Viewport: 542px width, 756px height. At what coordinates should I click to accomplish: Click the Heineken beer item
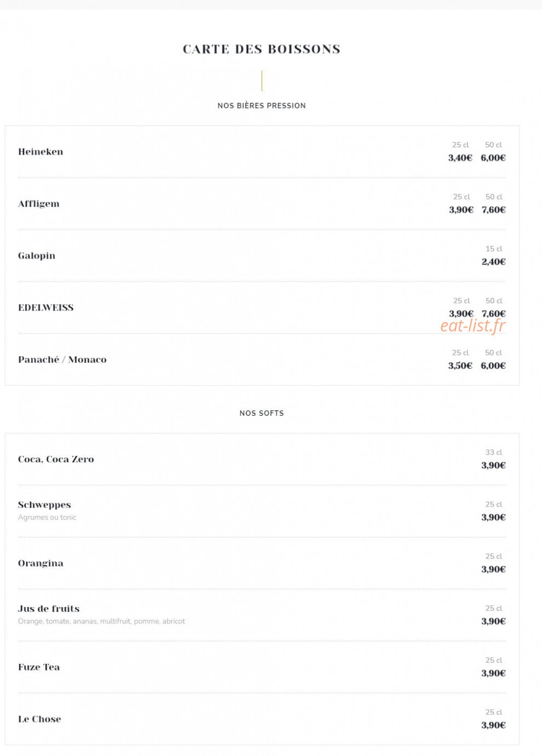click(41, 152)
